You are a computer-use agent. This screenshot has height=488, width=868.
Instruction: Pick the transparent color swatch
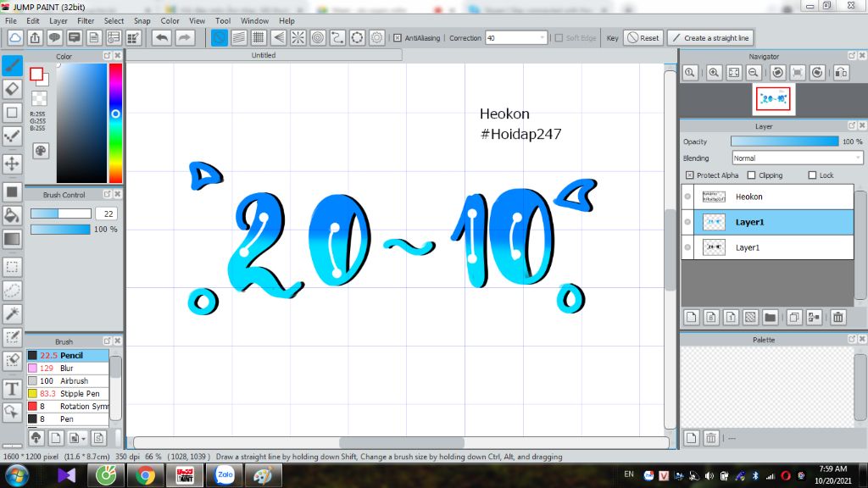tap(39, 98)
